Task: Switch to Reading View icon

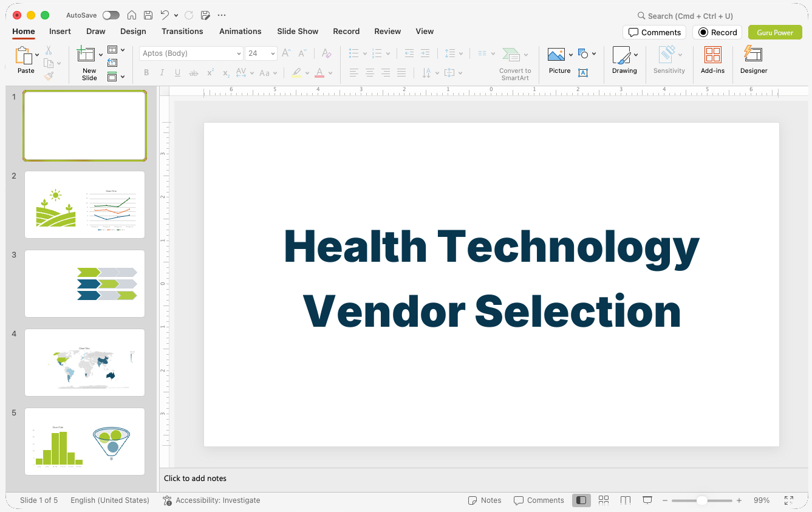Action: click(x=626, y=500)
